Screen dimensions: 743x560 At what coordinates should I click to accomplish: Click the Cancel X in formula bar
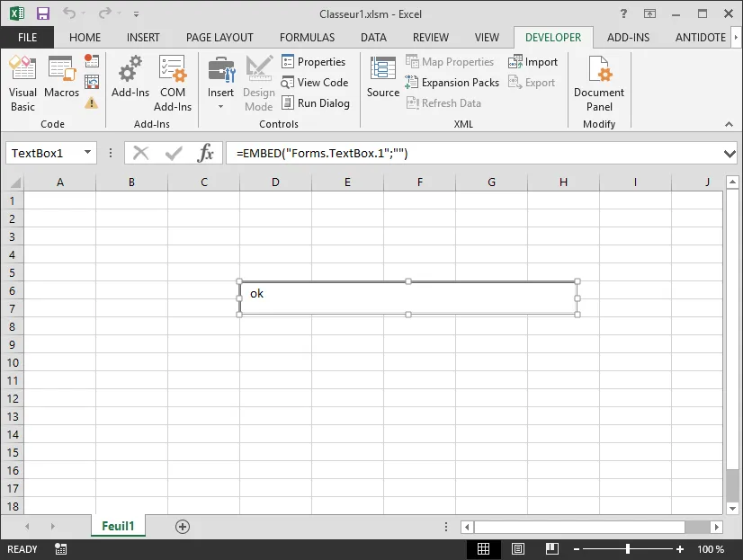(140, 153)
